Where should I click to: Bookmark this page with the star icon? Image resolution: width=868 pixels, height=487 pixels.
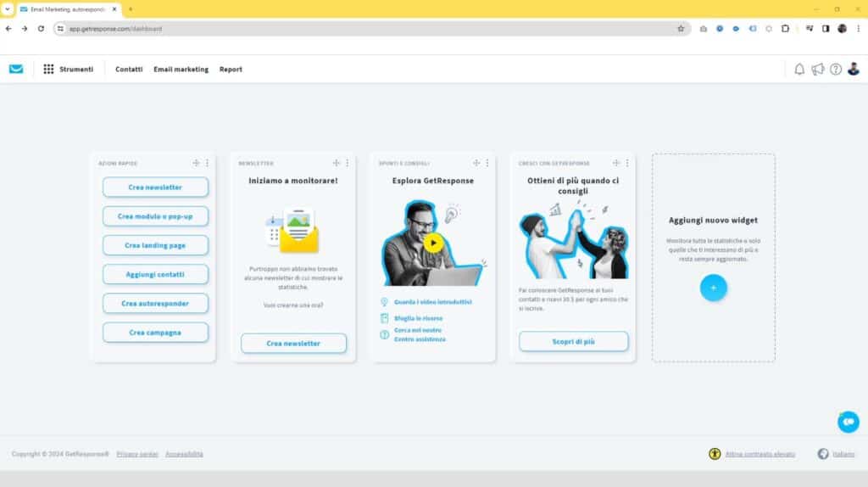pos(681,28)
